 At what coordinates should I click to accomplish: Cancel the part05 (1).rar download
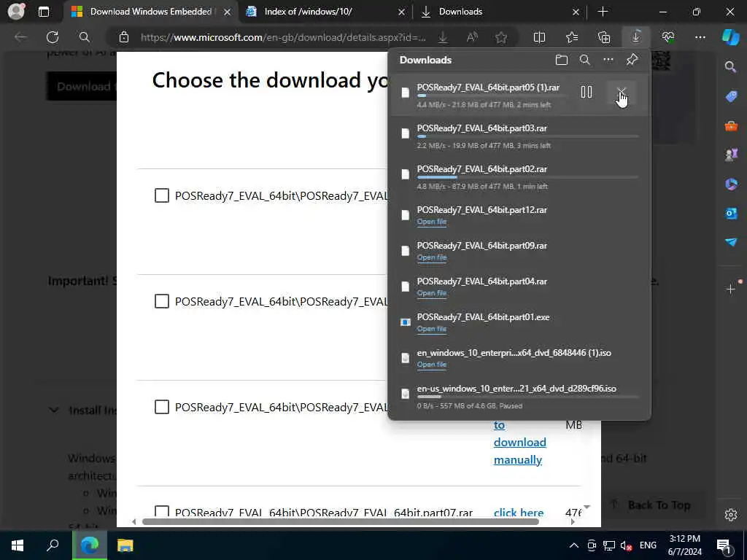(x=622, y=92)
